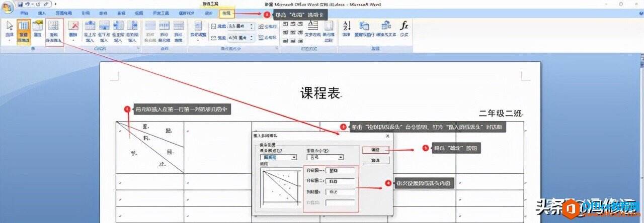This screenshot has height=223, width=644.
Task: Open Rows & Columns group dialog launcher
Action: [x=138, y=48]
